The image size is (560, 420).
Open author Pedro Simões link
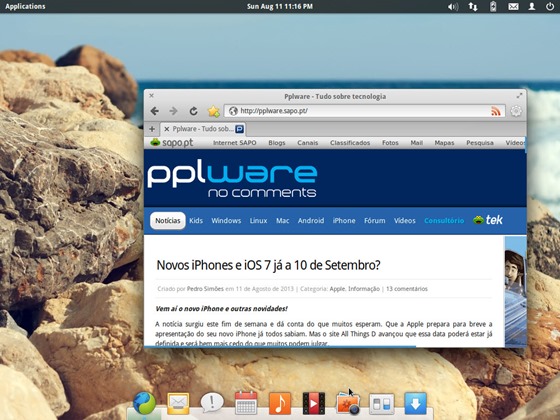point(205,289)
